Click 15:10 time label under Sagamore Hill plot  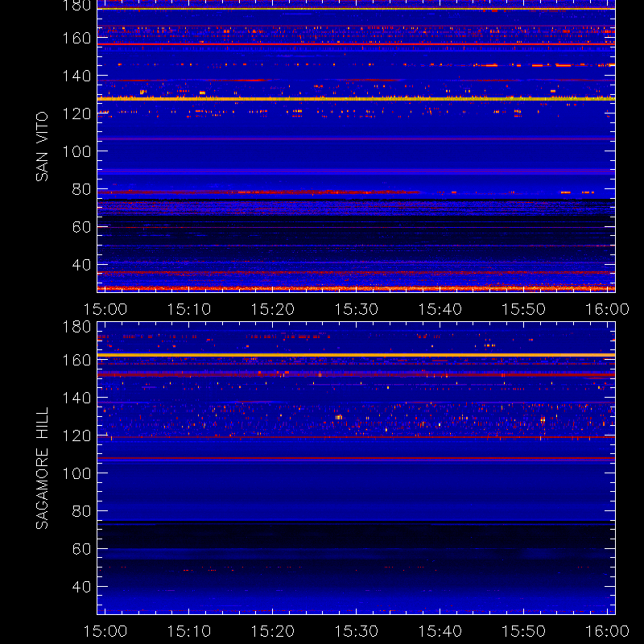[189, 631]
